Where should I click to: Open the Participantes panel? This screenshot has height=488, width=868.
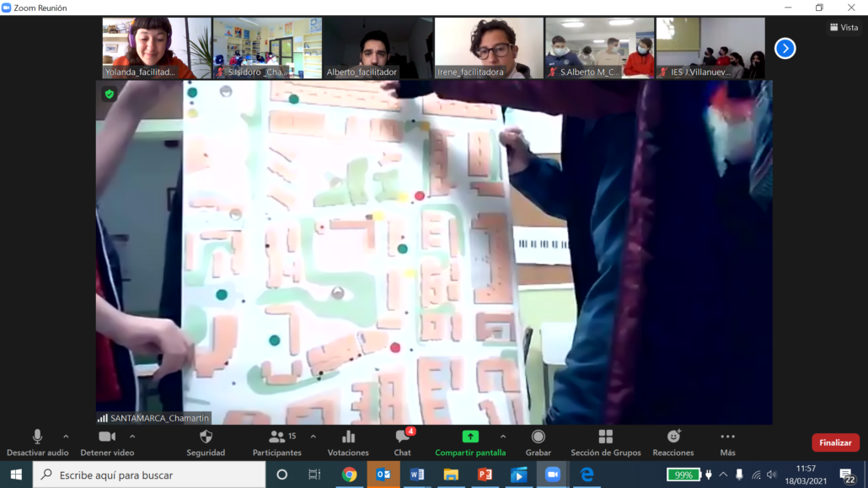coord(277,437)
